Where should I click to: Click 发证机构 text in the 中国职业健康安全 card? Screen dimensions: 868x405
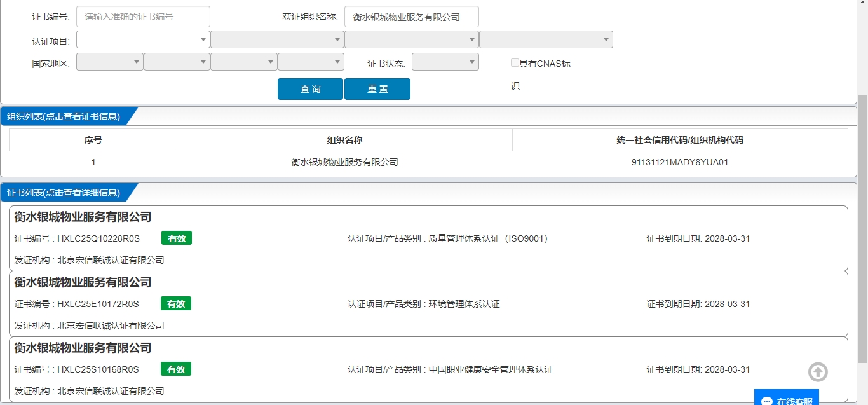click(x=89, y=391)
